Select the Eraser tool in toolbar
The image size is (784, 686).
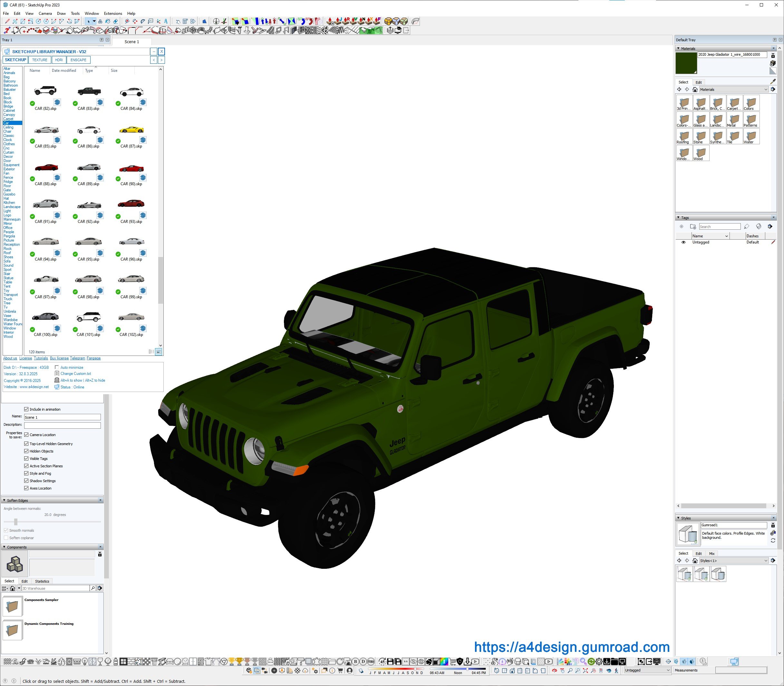coord(115,22)
